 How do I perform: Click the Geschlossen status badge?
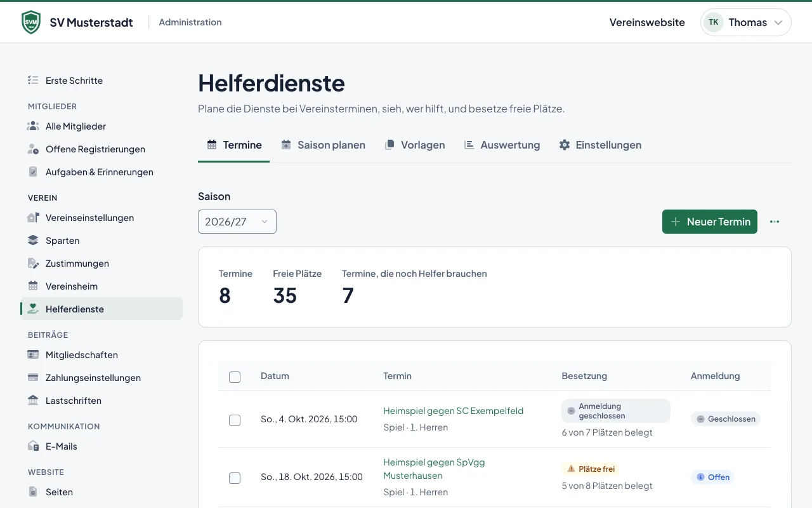point(726,419)
